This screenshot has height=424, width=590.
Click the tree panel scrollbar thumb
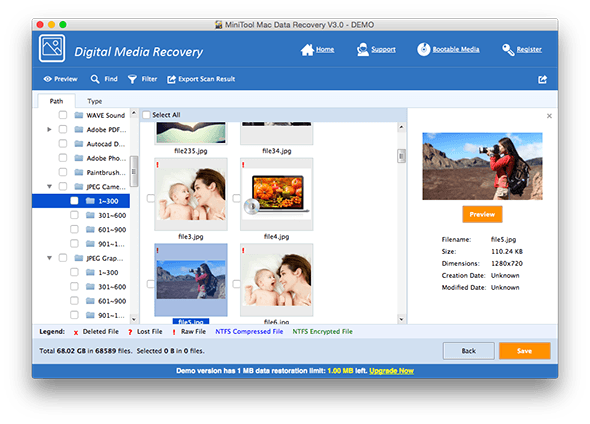point(134,172)
